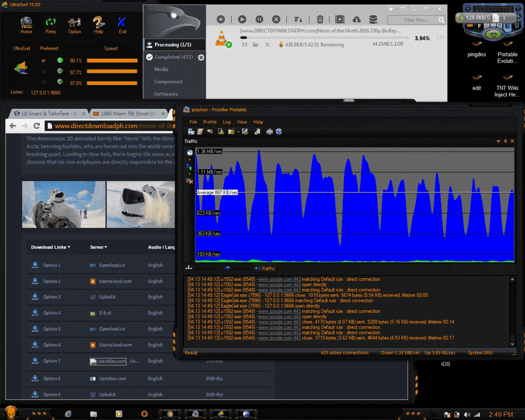Click the first www.google.com:443 link in the log
The width and height of the screenshot is (525, 420).
click(x=279, y=279)
